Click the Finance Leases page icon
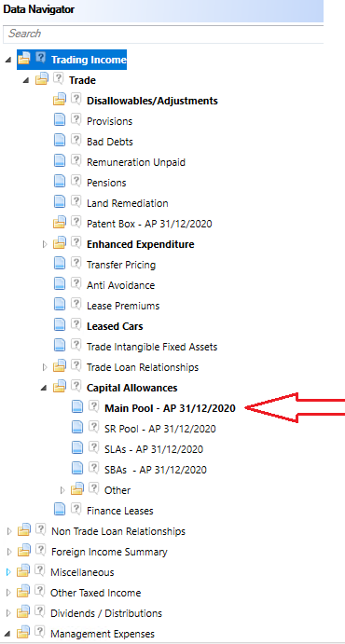This screenshot has width=345, height=644. (x=60, y=510)
